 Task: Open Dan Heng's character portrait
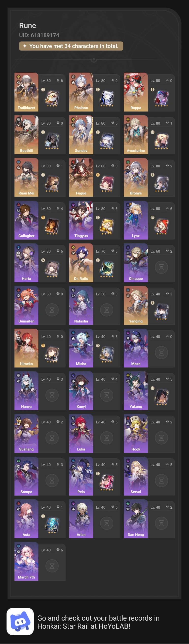(136, 518)
